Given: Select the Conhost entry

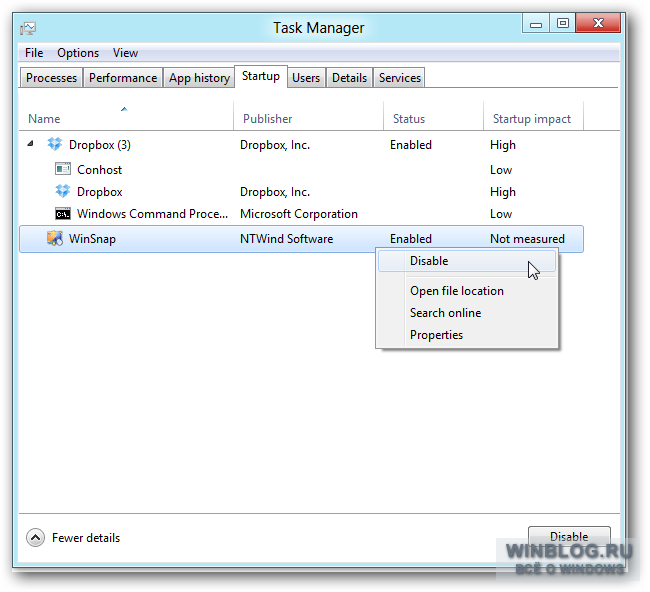Looking at the screenshot, I should point(99,170).
